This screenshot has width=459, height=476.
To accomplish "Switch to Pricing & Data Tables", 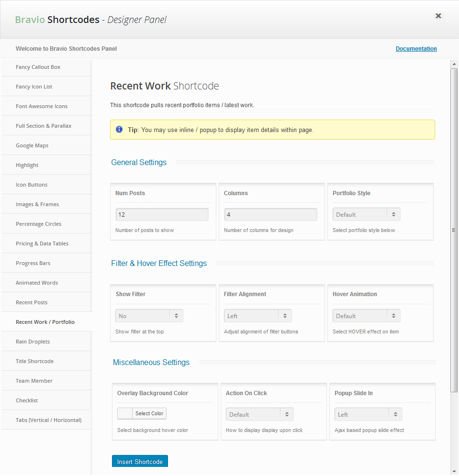I will tap(42, 244).
